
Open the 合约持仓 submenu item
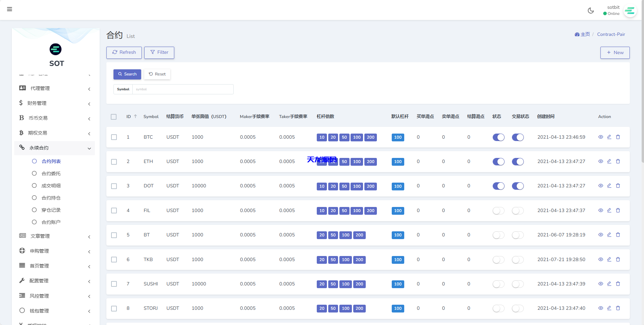pyautogui.click(x=51, y=198)
